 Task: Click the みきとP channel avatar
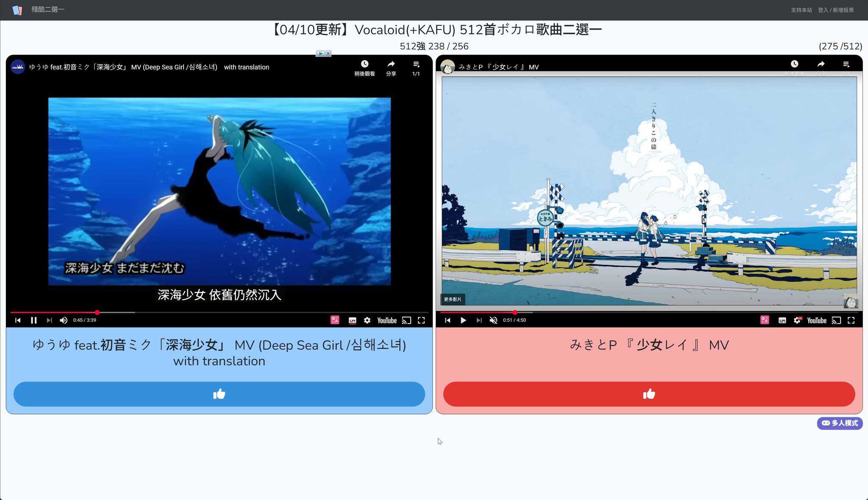tap(448, 67)
